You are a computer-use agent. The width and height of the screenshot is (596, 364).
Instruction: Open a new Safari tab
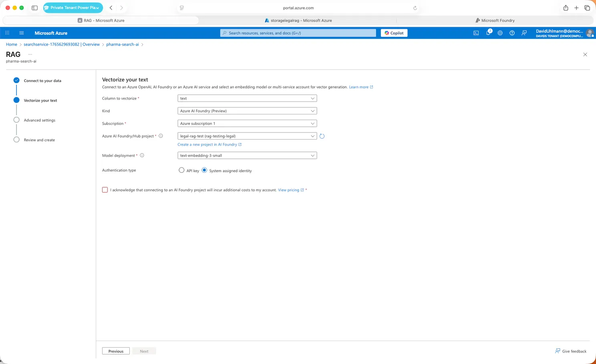(x=576, y=8)
